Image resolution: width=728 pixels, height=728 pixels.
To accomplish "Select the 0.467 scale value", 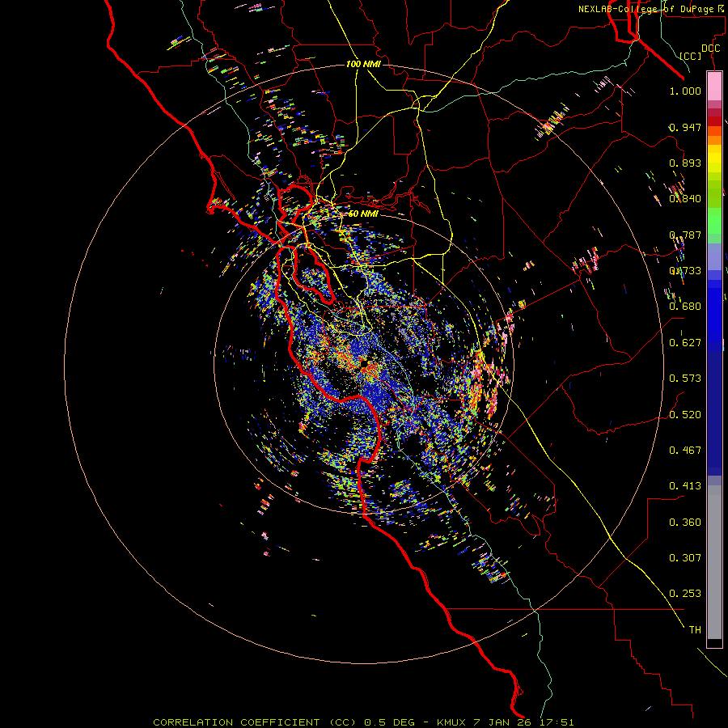I will tap(685, 451).
